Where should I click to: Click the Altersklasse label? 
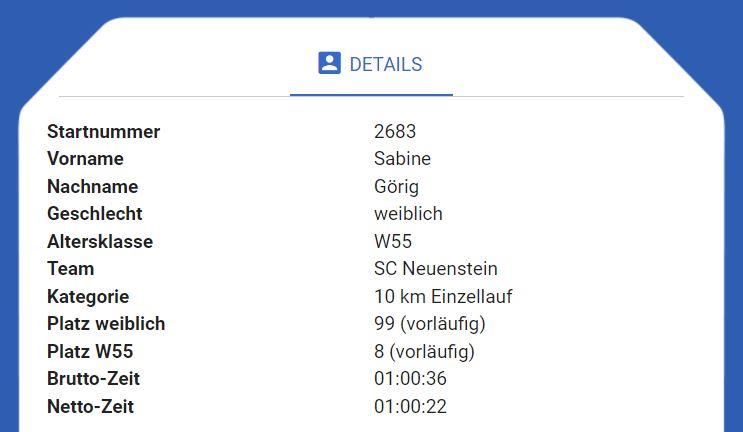100,242
